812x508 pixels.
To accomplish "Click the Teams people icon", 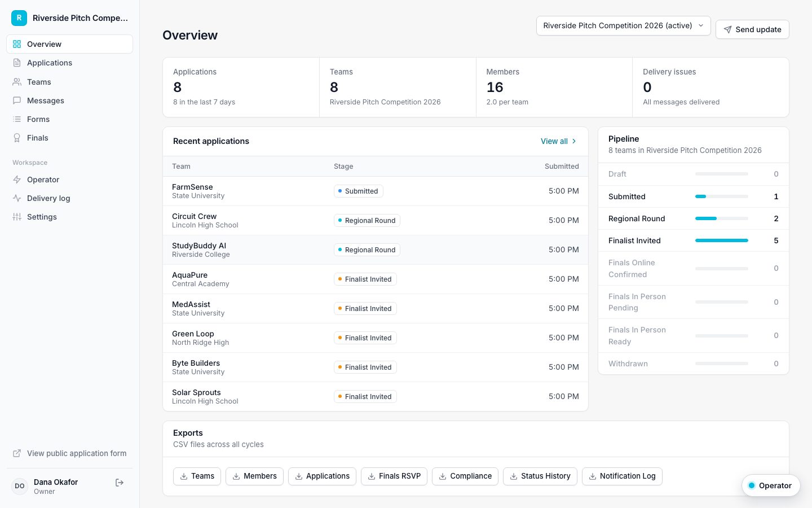I will (x=17, y=82).
